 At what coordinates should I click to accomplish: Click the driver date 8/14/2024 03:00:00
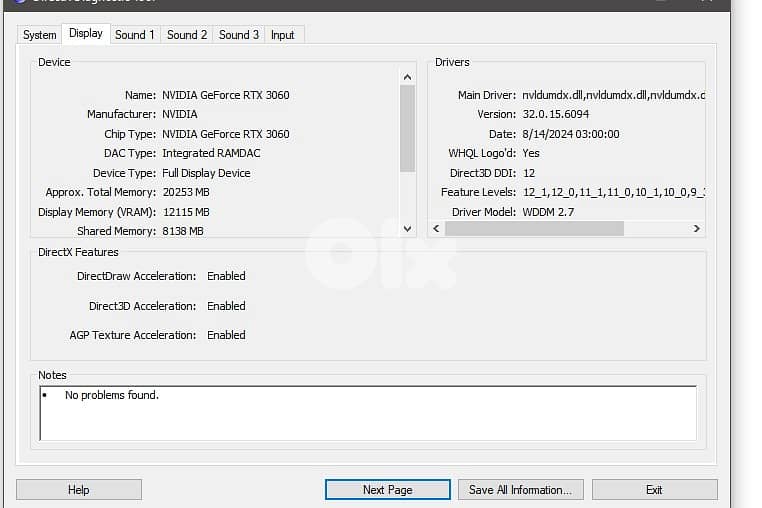(x=571, y=134)
